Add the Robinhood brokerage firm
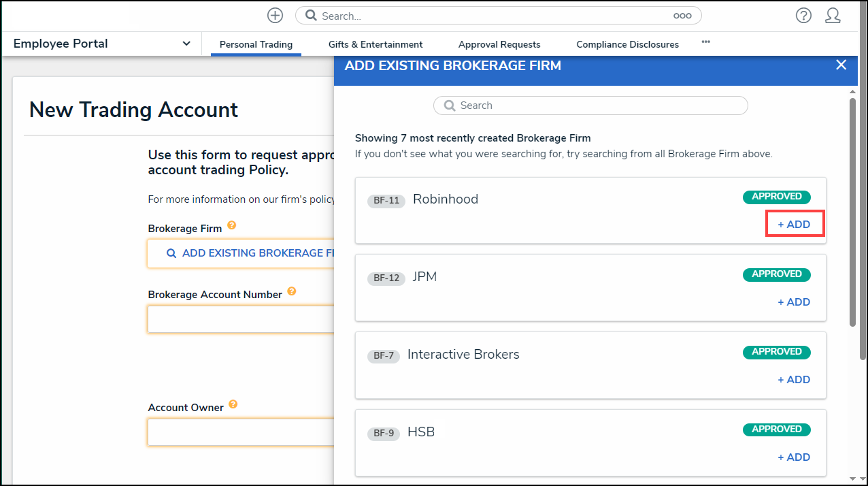The height and width of the screenshot is (486, 868). tap(795, 224)
